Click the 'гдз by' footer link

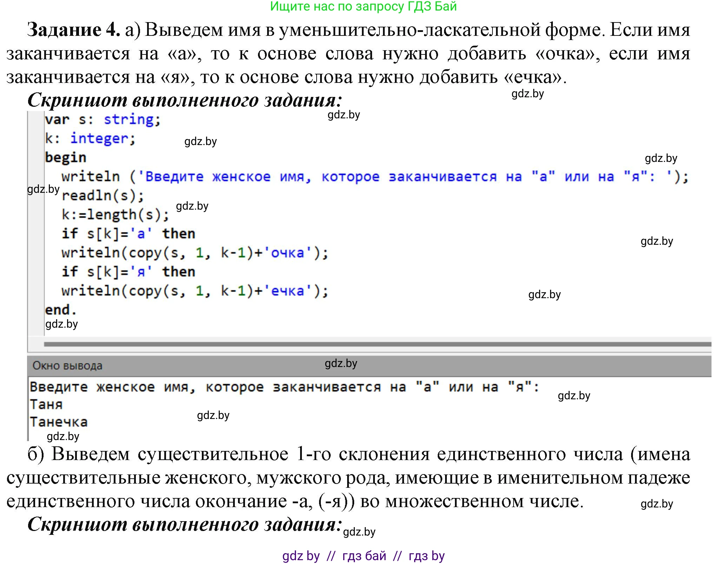pos(426,556)
